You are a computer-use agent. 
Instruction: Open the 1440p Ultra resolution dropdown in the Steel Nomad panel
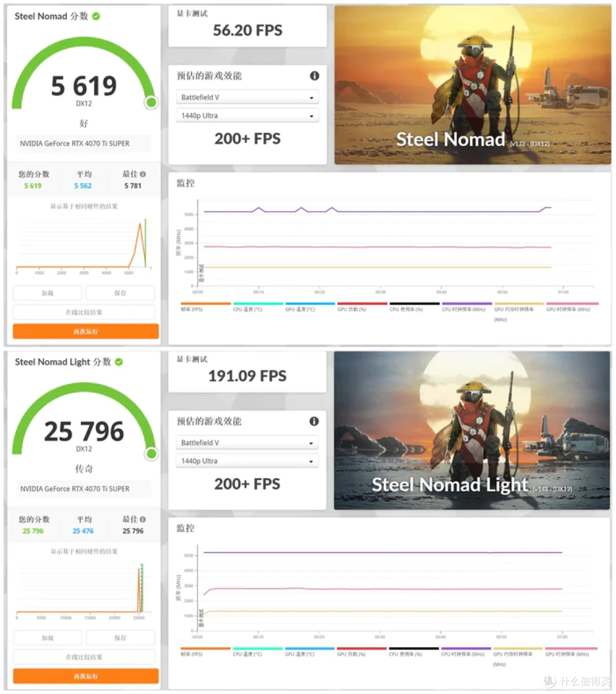[247, 116]
